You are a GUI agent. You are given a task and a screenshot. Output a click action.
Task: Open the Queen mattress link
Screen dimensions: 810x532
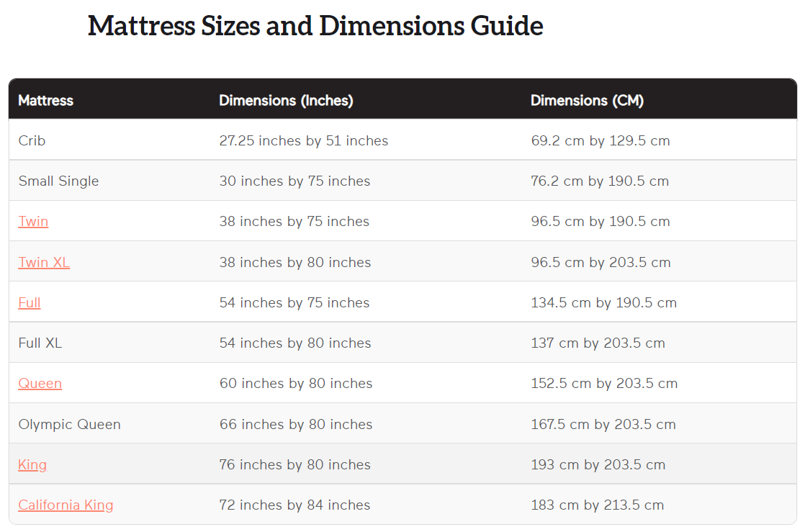(x=40, y=383)
